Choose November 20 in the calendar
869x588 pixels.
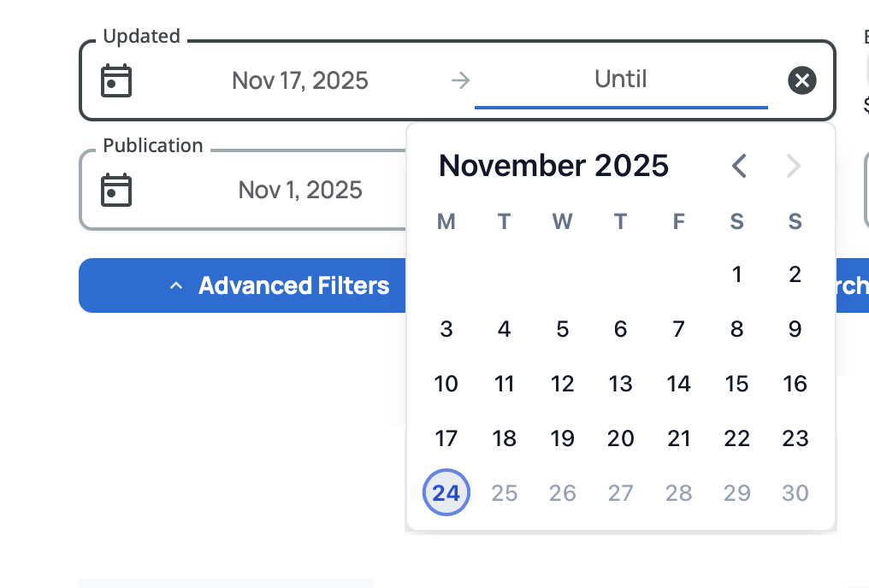pyautogui.click(x=621, y=438)
